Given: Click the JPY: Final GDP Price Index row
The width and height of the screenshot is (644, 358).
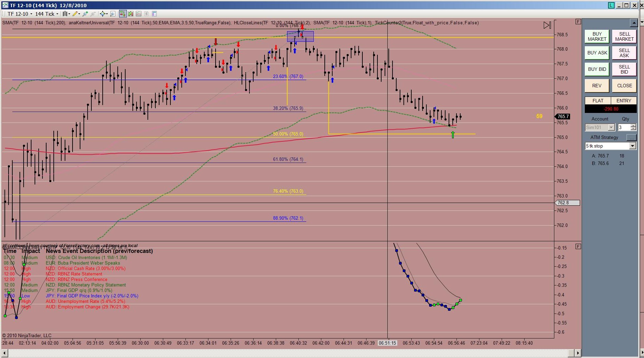Looking at the screenshot, I should [x=71, y=296].
